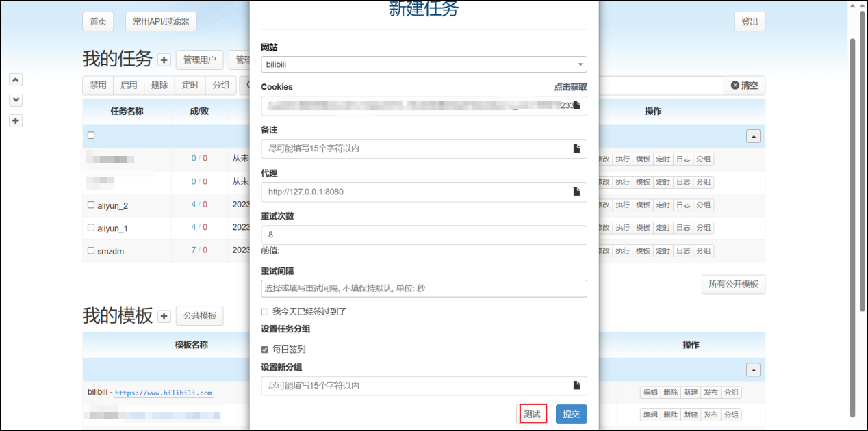This screenshot has width=868, height=431.
Task: Uncheck the 每日签到 group checkbox
Action: [x=265, y=350]
